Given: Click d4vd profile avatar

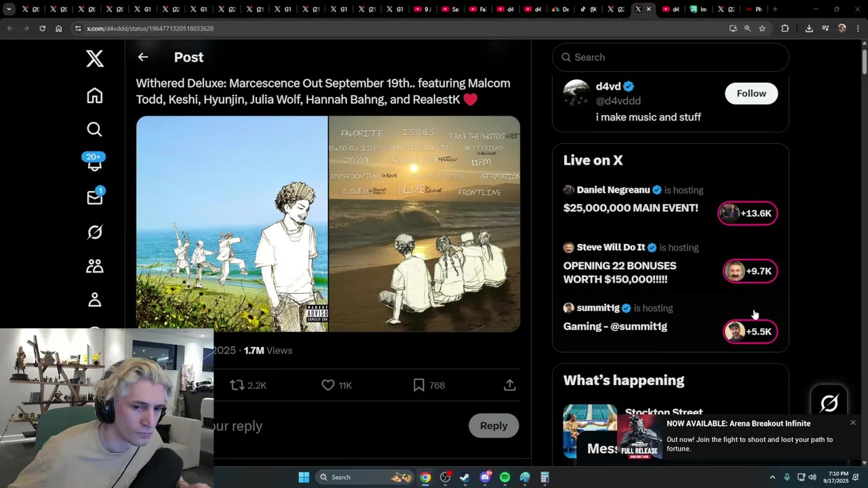Looking at the screenshot, I should pyautogui.click(x=576, y=93).
